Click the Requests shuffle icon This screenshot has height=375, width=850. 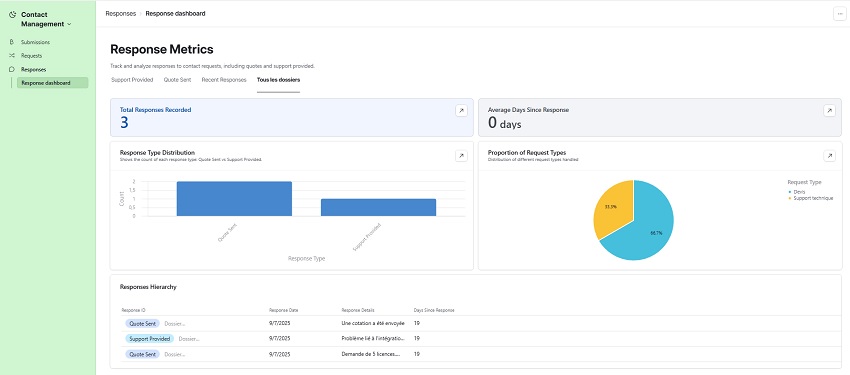(x=12, y=55)
